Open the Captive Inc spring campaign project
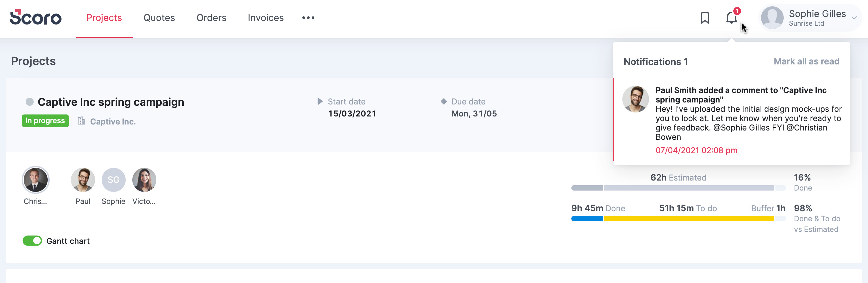The height and width of the screenshot is (283, 868). (111, 102)
